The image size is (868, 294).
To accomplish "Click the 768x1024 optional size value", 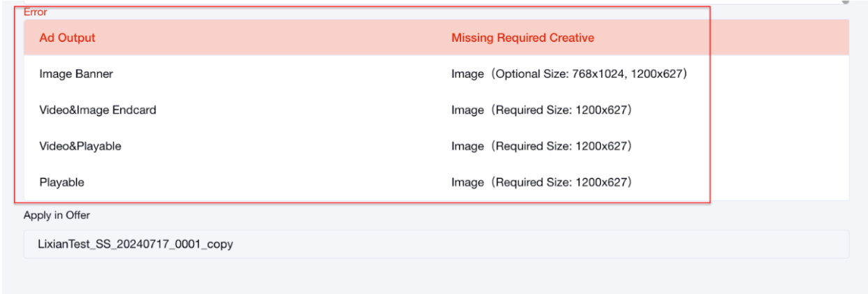I will [x=598, y=74].
